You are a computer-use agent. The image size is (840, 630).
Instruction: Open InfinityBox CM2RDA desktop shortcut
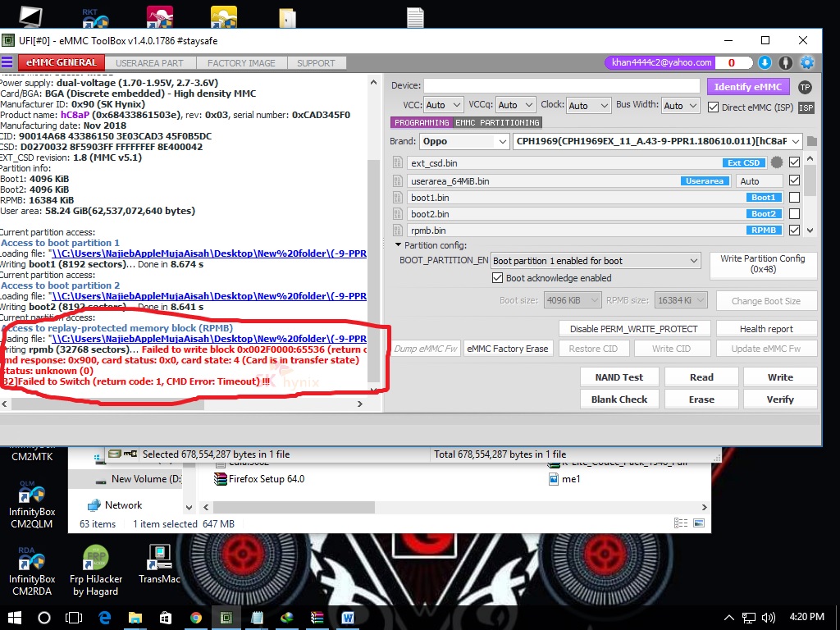coord(32,572)
